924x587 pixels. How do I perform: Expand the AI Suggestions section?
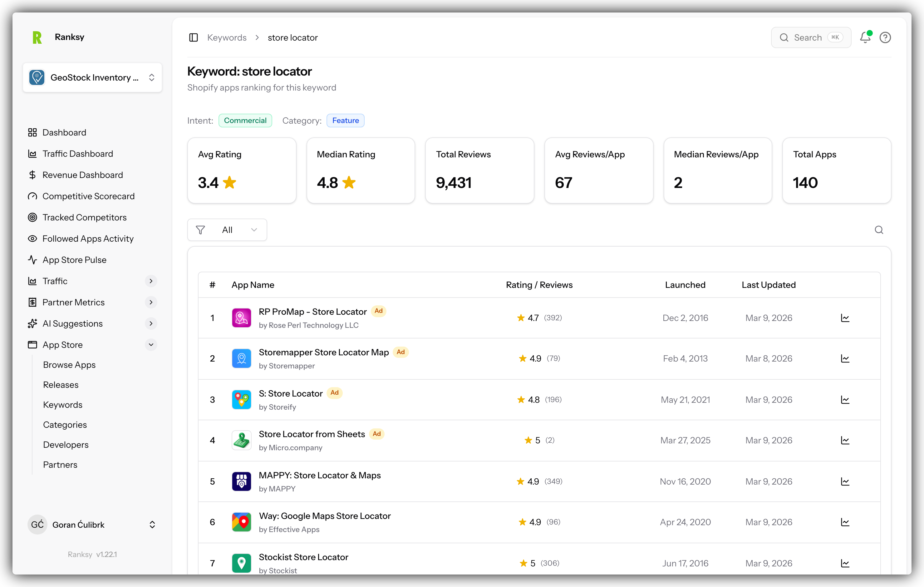coord(151,324)
